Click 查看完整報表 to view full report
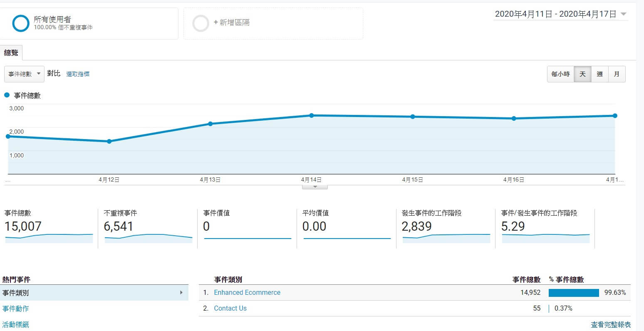Viewport: 644px width, 331px height. coord(610,324)
